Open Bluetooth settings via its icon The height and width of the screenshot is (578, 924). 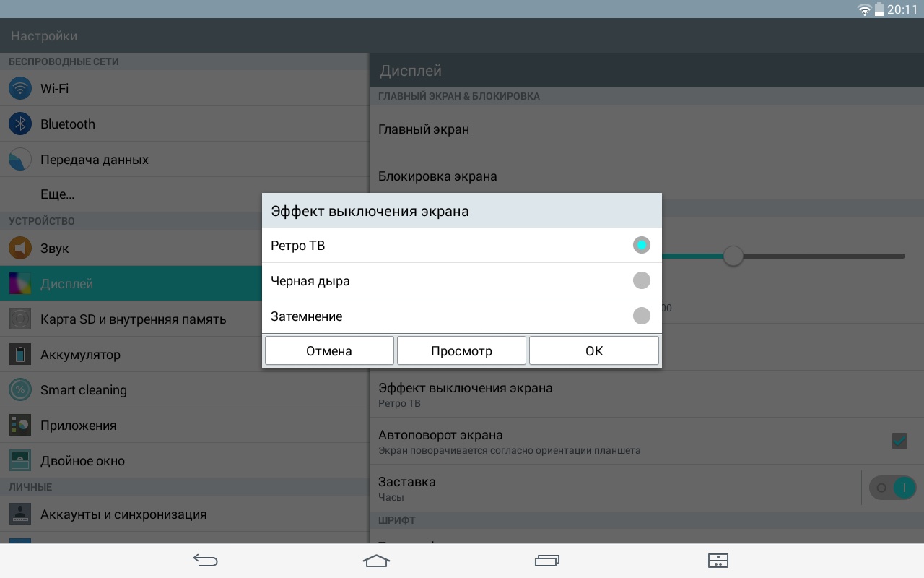pyautogui.click(x=20, y=124)
